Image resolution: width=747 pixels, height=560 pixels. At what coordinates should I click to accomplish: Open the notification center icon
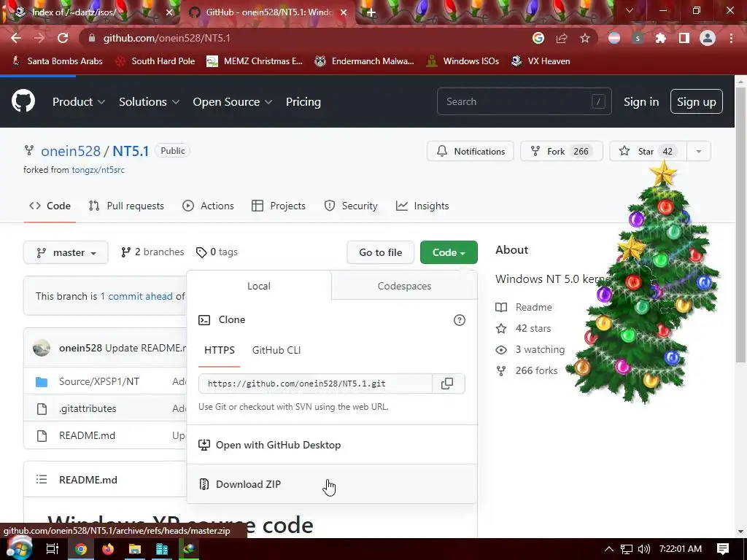pos(723,549)
